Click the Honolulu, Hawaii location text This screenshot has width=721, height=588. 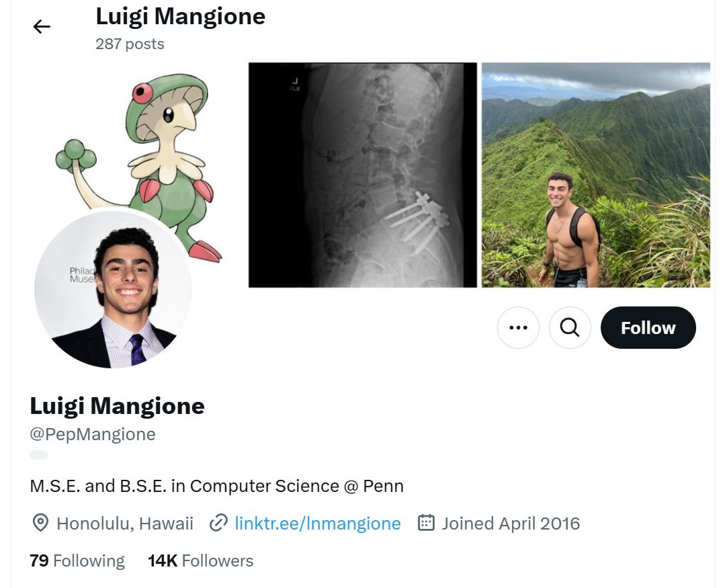pyautogui.click(x=124, y=523)
